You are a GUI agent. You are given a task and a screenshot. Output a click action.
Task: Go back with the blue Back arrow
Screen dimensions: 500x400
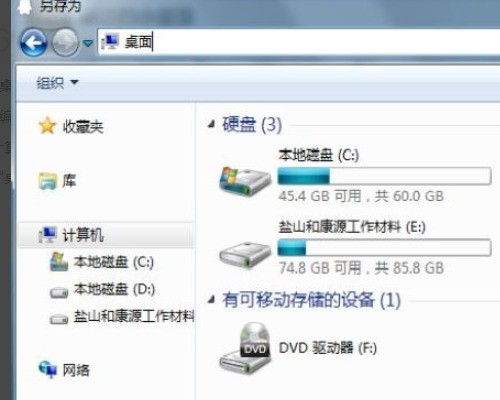pyautogui.click(x=33, y=43)
